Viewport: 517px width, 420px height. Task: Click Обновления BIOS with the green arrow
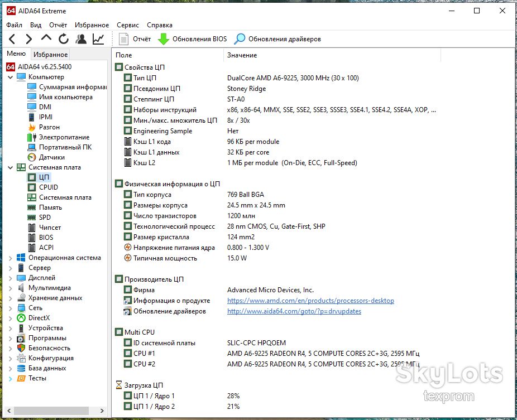click(192, 39)
